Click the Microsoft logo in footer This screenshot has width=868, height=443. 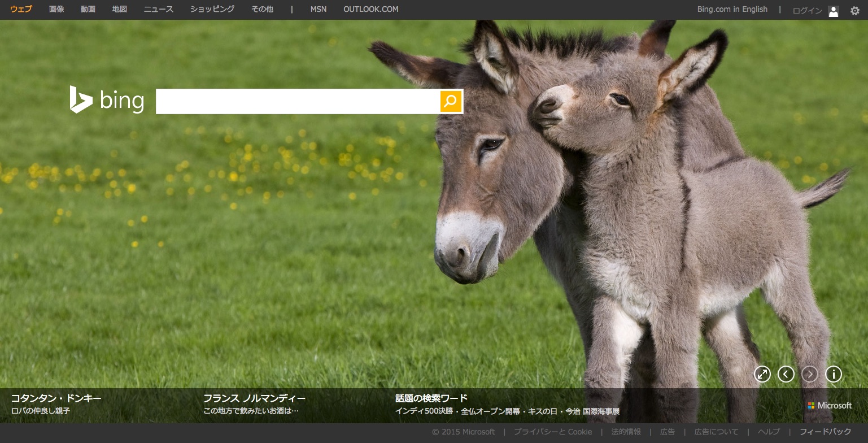(x=830, y=405)
